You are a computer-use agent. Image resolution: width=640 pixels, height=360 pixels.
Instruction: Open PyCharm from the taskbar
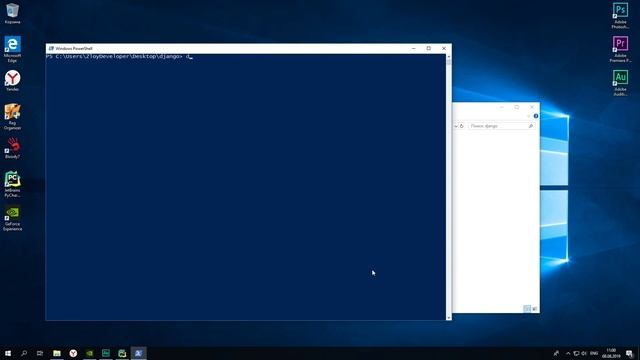click(x=122, y=353)
